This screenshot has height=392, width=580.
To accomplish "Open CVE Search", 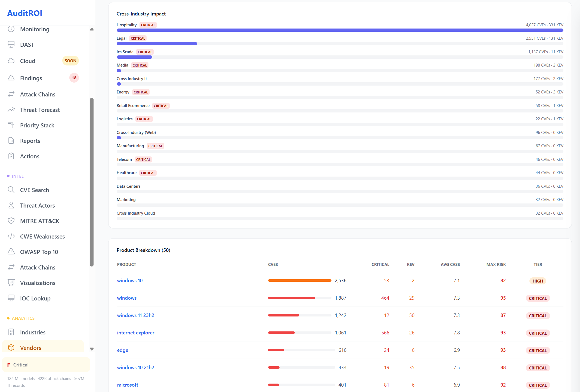I will pos(43,190).
